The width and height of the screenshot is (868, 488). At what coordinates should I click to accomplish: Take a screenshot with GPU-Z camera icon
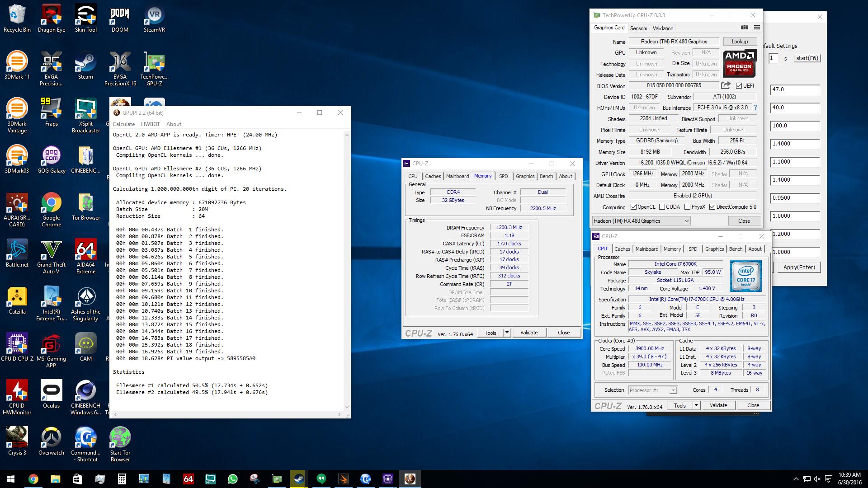click(745, 28)
